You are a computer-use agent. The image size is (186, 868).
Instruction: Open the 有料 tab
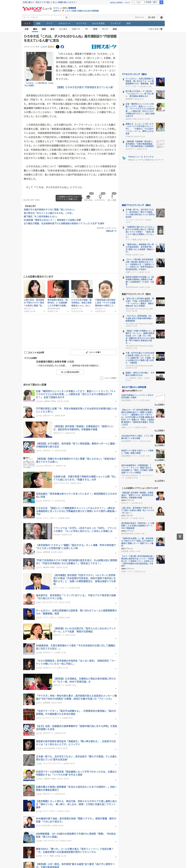(128, 24)
